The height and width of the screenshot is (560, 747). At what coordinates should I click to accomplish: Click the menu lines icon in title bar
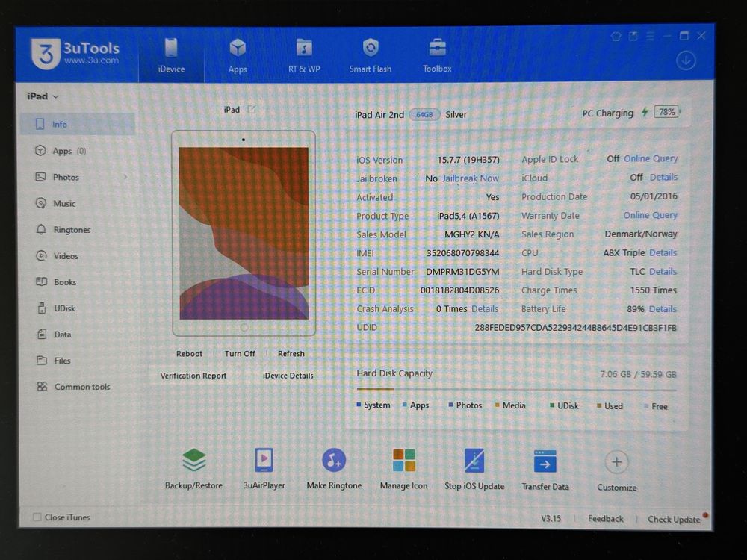(650, 36)
